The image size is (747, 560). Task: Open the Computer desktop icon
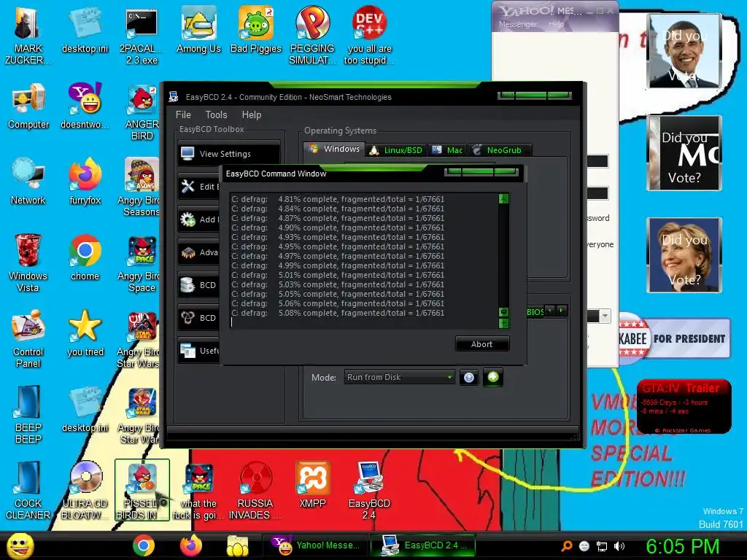28,106
